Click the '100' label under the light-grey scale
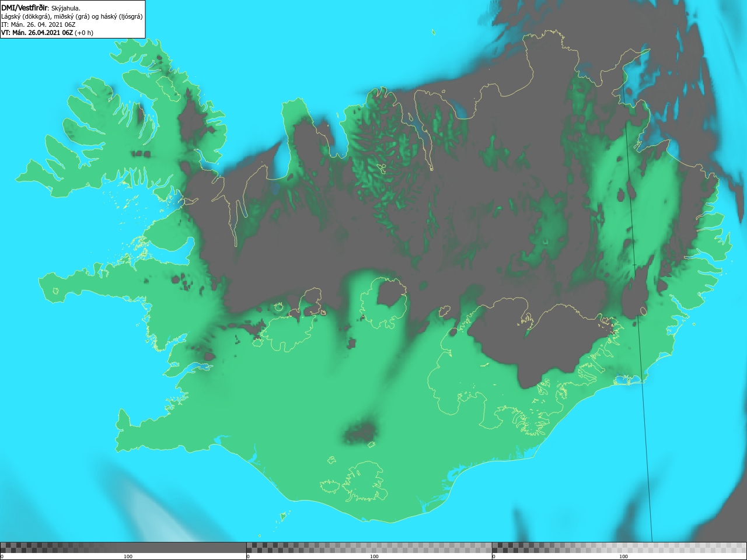Screen dimensions: 747x560 coord(623,556)
